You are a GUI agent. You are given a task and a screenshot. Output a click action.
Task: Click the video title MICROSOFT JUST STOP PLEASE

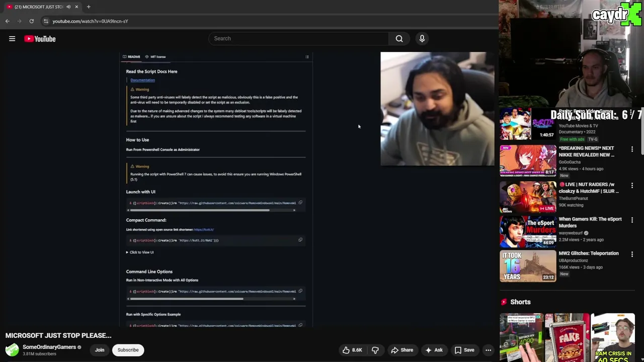click(x=58, y=335)
